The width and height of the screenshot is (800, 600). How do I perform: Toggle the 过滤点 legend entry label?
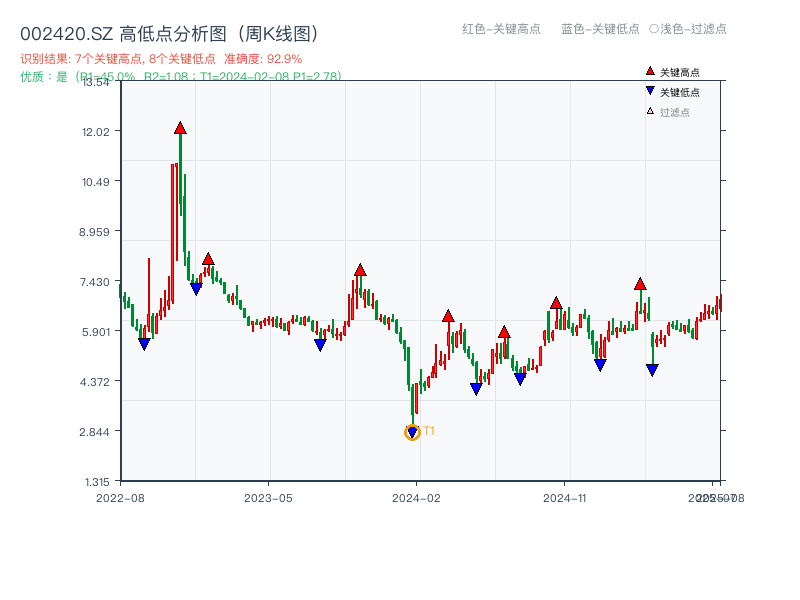(x=675, y=112)
